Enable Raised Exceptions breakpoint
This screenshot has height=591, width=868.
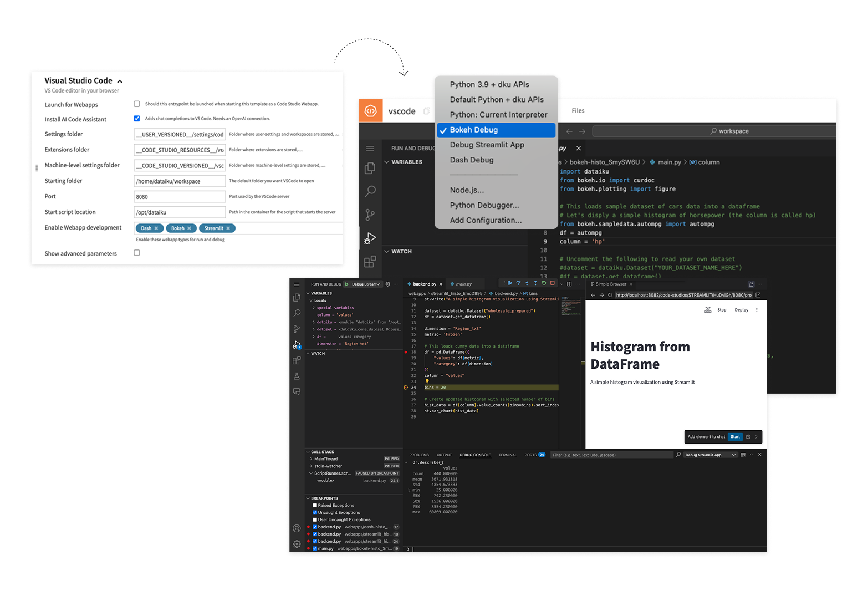click(315, 505)
